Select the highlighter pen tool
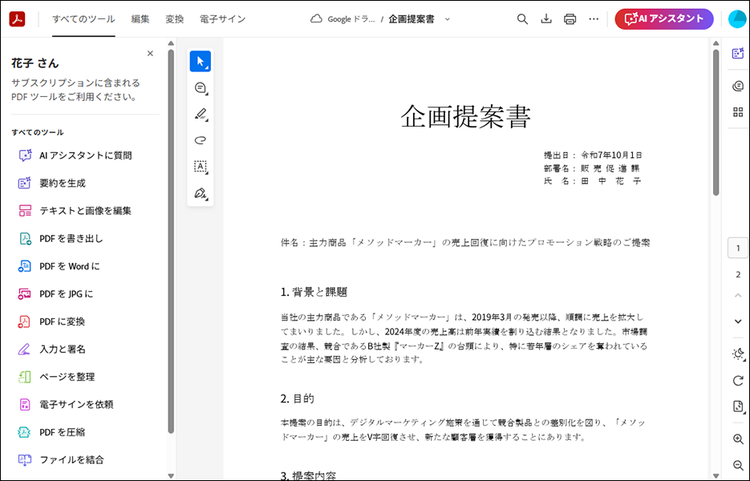This screenshot has width=750, height=481. 200,114
